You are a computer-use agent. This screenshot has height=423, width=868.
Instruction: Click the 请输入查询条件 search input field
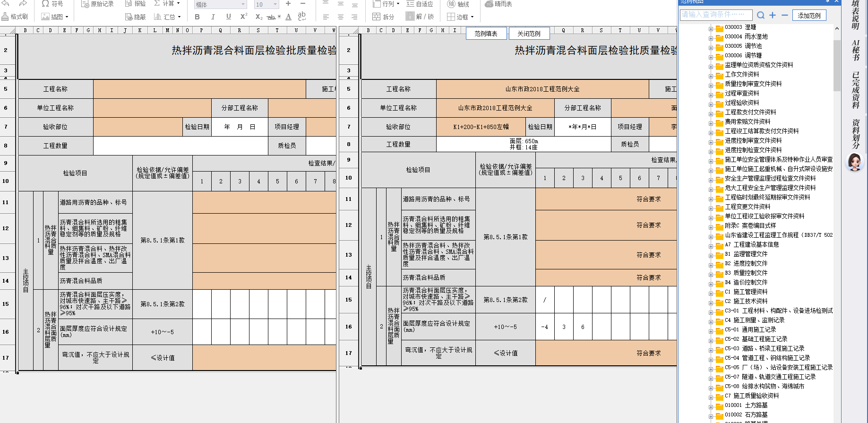click(716, 15)
